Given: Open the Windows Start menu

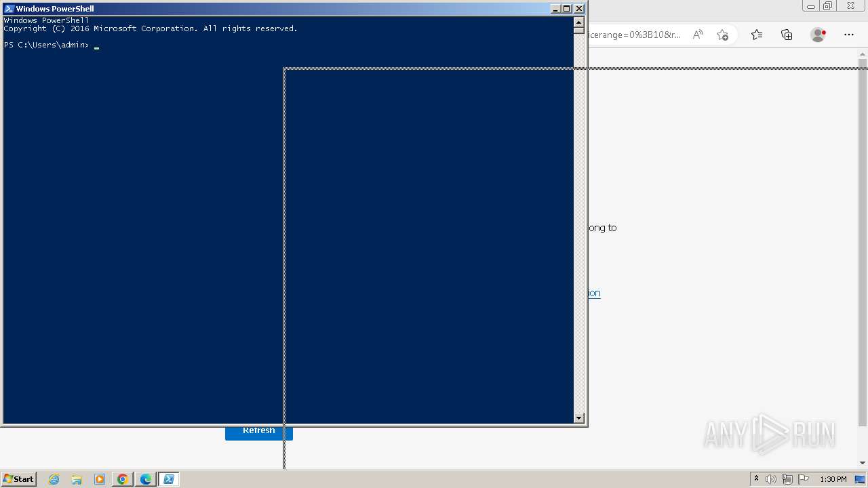Looking at the screenshot, I should pyautogui.click(x=18, y=479).
